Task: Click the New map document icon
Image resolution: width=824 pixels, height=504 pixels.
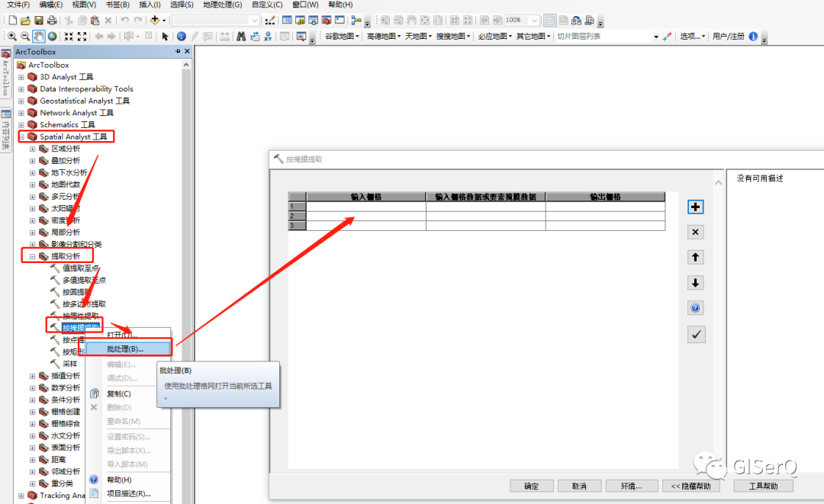Action: click(x=13, y=21)
